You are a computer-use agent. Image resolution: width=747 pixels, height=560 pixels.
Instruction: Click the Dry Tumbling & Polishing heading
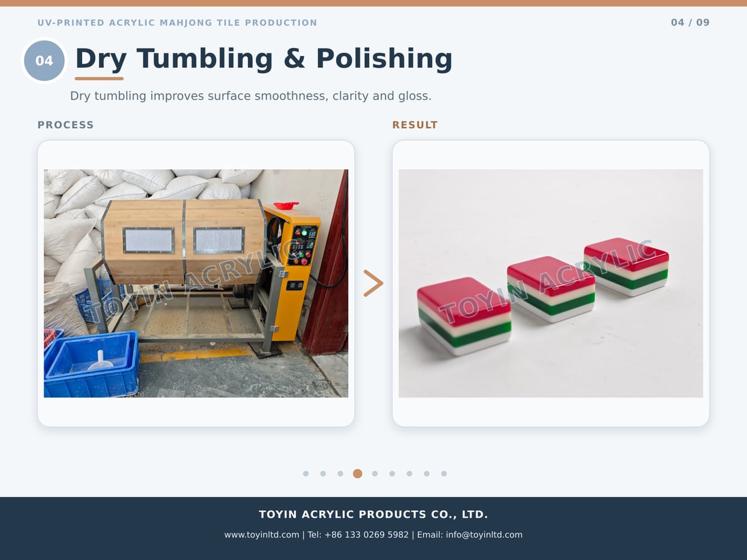264,58
